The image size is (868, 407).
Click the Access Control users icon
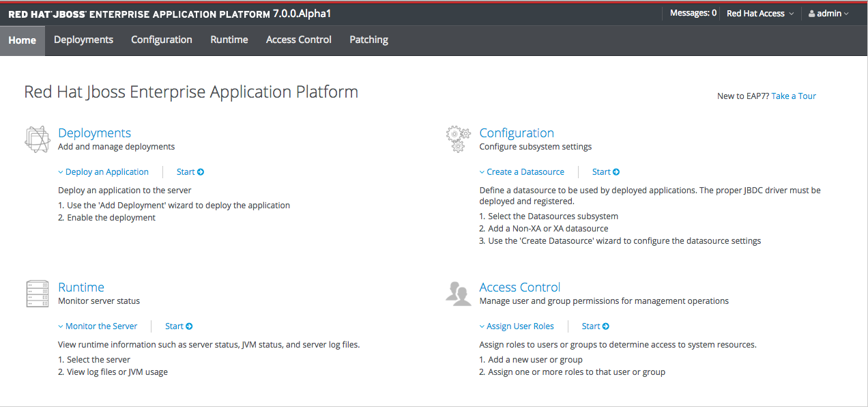458,293
